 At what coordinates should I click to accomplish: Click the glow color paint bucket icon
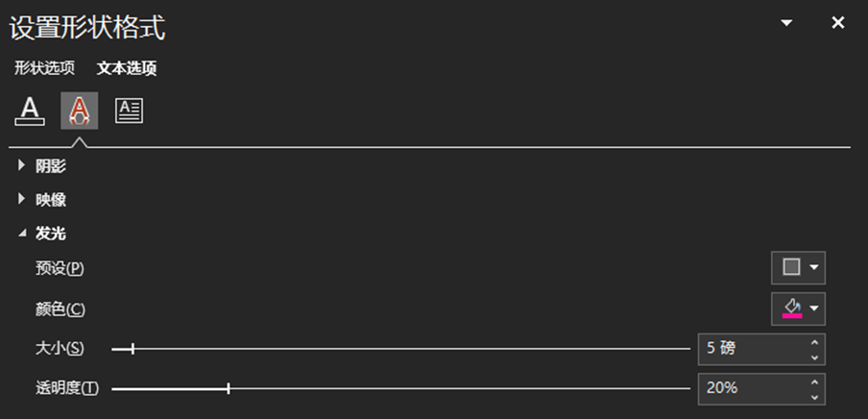point(792,308)
